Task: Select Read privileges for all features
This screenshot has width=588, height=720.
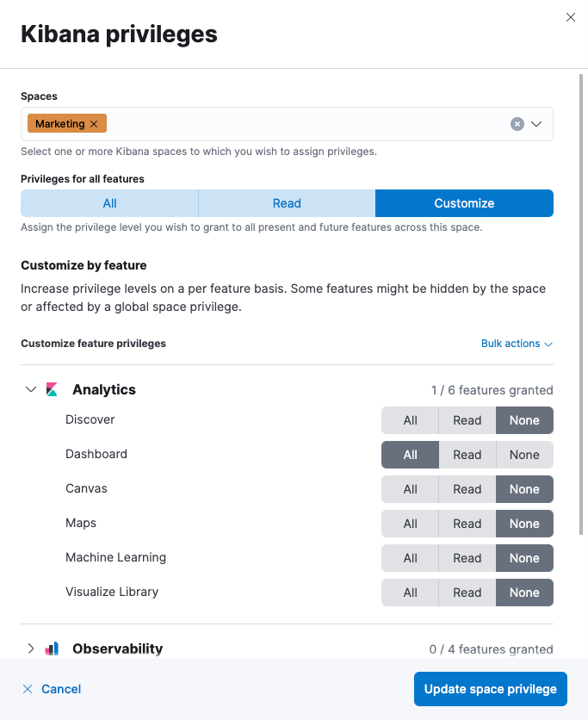Action: click(x=287, y=203)
